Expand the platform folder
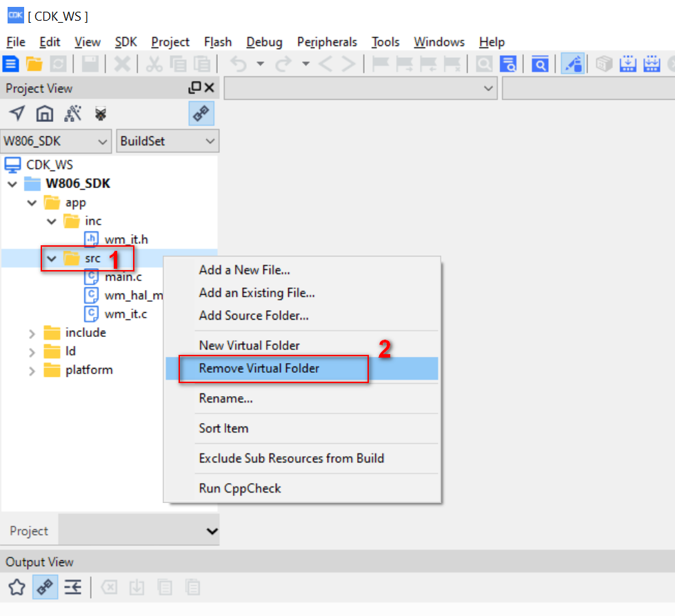Screen dimensions: 675x616 pos(32,371)
